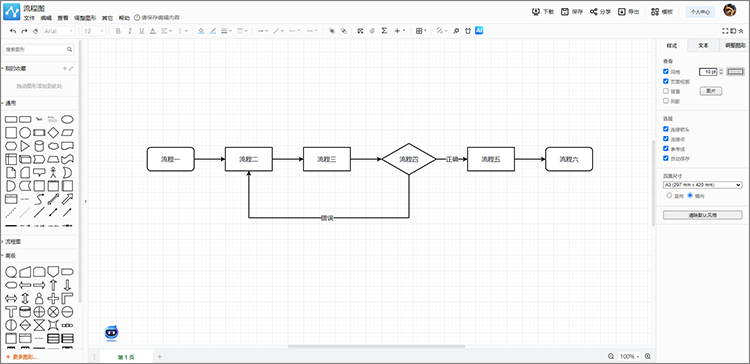
Task: Click the undo arrow icon
Action: 13,31
